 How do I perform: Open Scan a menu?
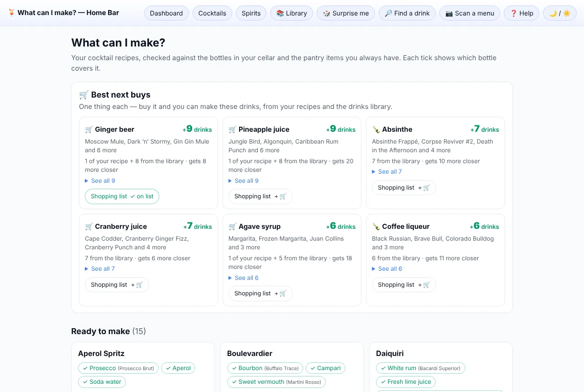[469, 13]
